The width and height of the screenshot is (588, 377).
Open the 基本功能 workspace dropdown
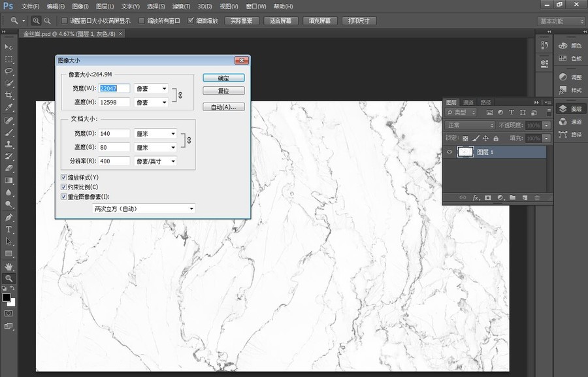pyautogui.click(x=561, y=21)
